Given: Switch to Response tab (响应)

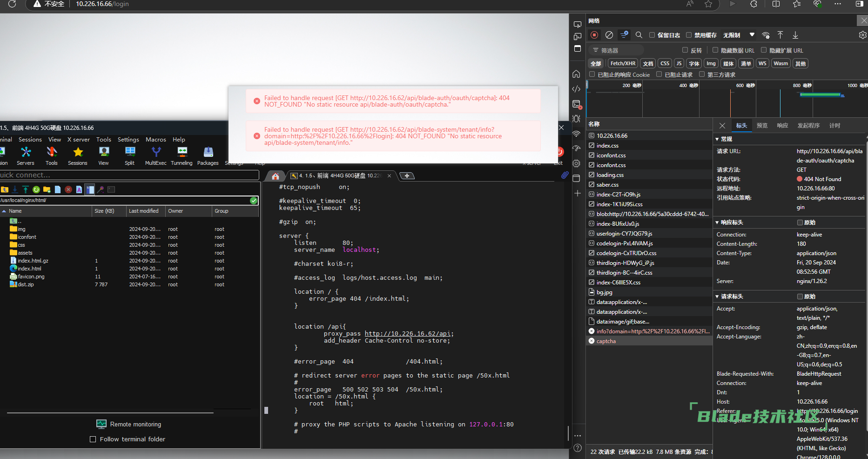Looking at the screenshot, I should 782,126.
